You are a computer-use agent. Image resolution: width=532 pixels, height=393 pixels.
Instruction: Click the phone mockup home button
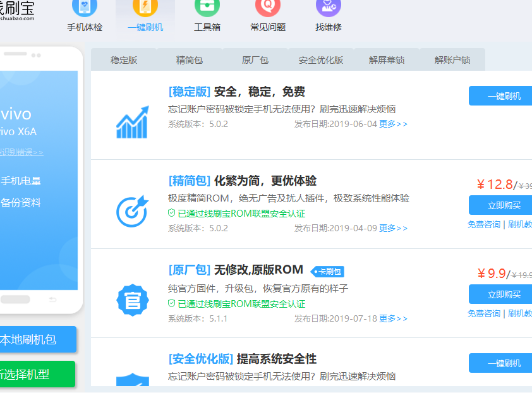click(x=15, y=299)
